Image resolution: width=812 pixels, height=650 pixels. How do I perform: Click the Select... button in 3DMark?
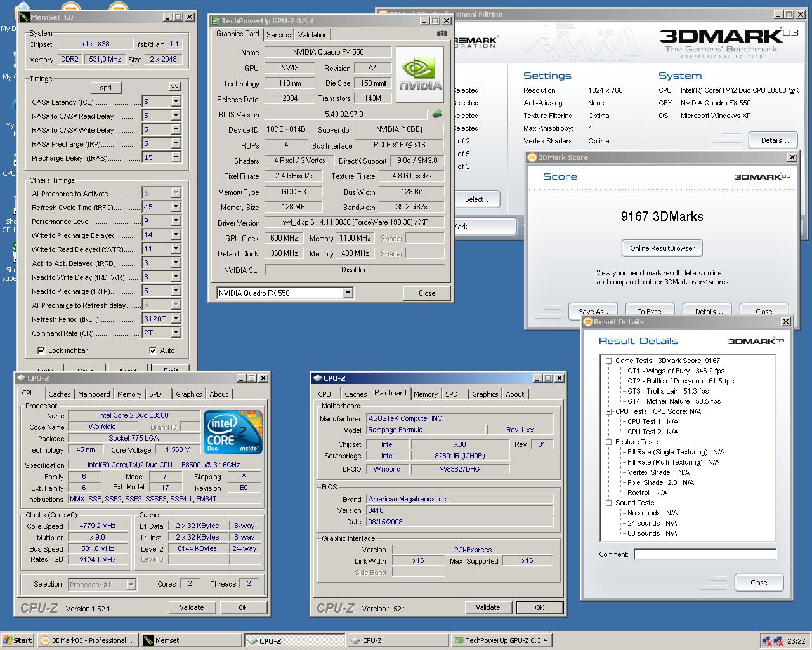[x=478, y=199]
